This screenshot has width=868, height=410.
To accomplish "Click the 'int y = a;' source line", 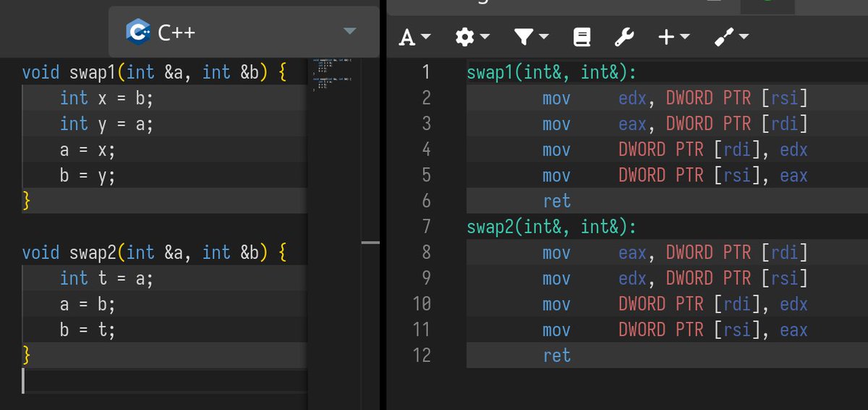I will pos(106,124).
